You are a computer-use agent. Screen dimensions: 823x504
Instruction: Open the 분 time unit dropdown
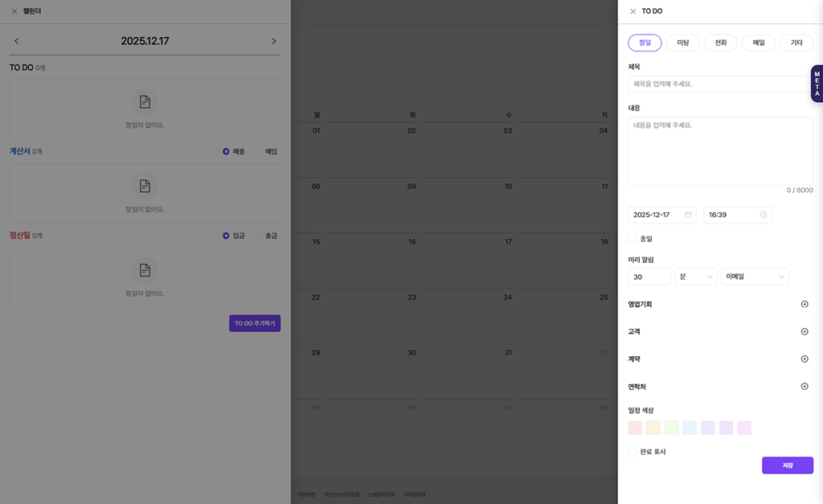696,277
